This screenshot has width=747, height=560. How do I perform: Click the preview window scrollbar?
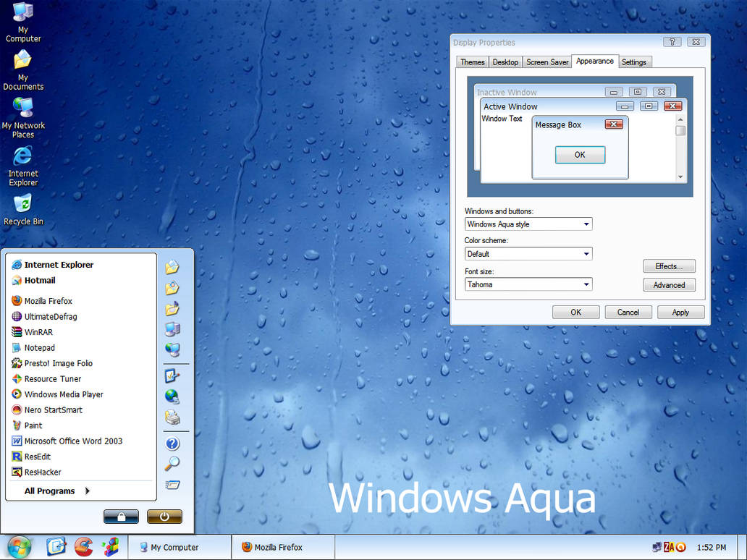[x=680, y=148]
